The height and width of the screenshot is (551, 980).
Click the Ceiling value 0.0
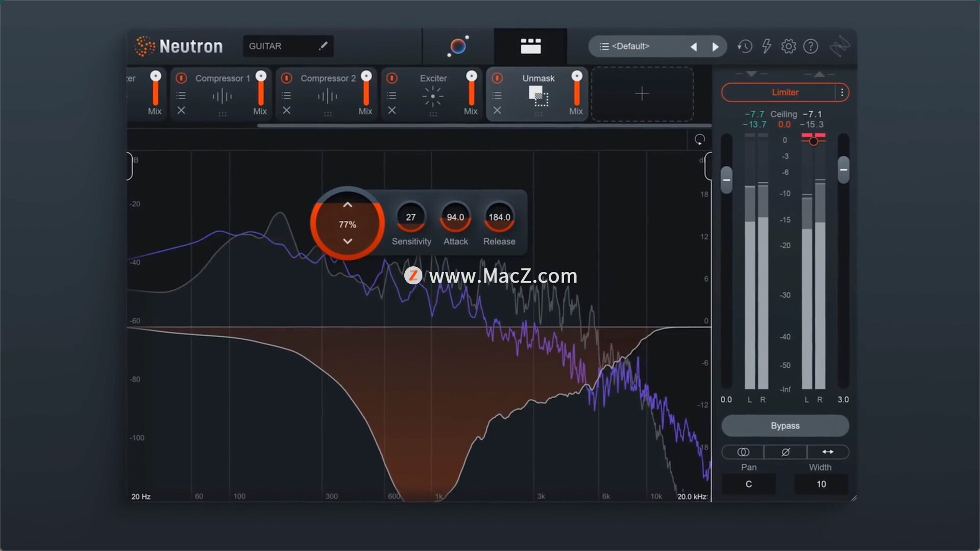point(785,124)
